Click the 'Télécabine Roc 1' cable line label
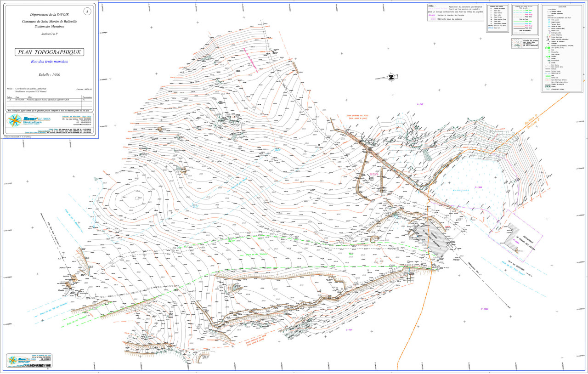Image resolution: width=588 pixels, height=374 pixels. tap(475, 269)
